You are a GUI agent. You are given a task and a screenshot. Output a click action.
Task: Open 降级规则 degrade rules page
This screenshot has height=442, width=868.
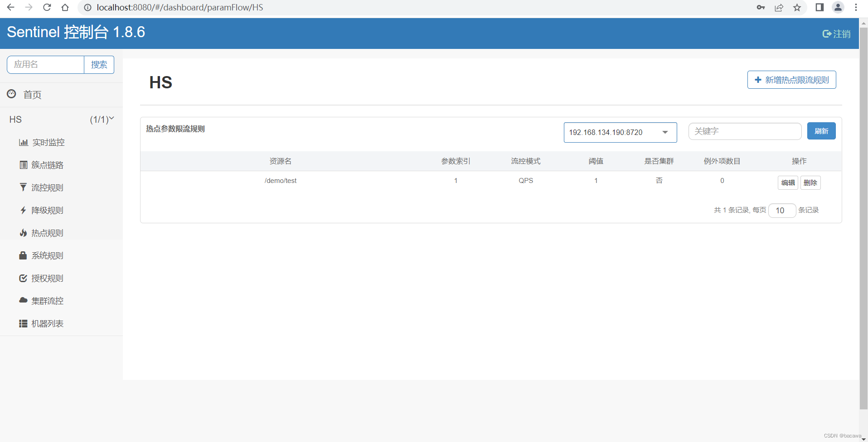pyautogui.click(x=47, y=210)
